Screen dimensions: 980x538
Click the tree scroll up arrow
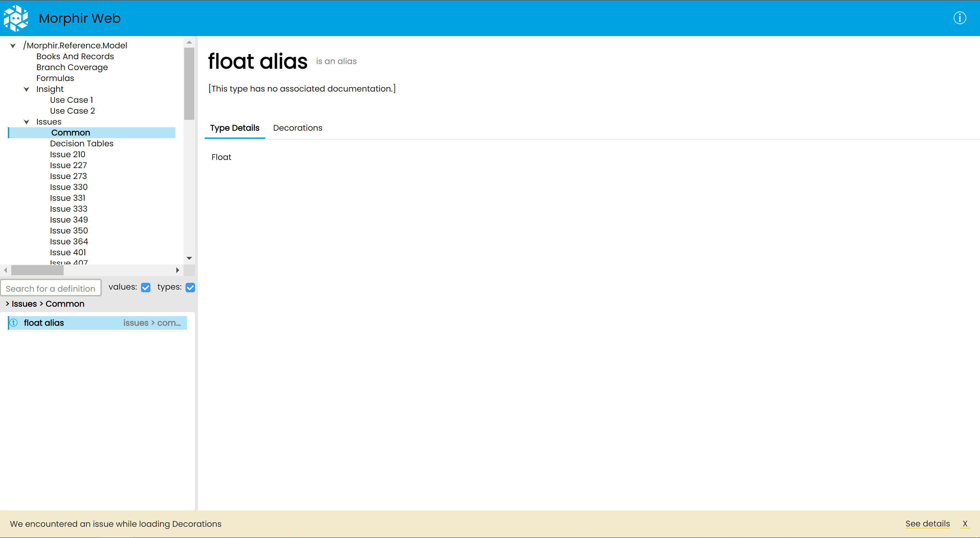click(x=189, y=42)
